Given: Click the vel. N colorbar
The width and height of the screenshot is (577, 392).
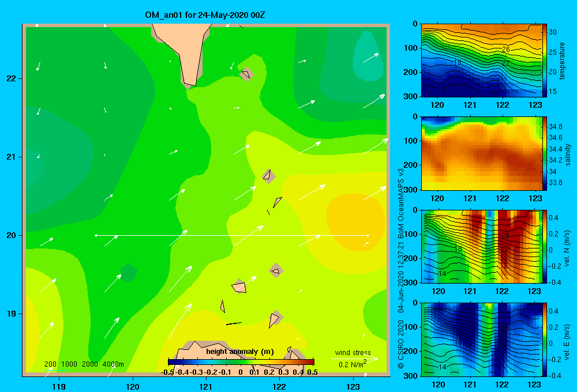Looking at the screenshot, I should tap(545, 246).
